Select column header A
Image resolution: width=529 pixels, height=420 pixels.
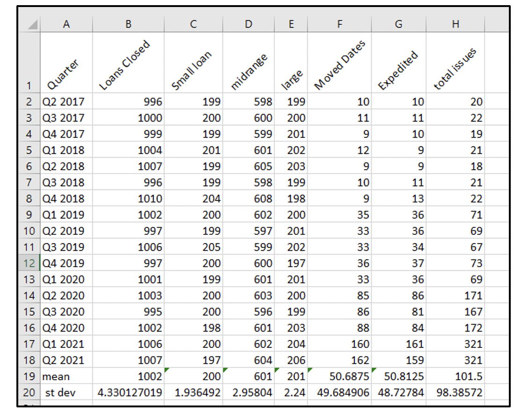66,23
